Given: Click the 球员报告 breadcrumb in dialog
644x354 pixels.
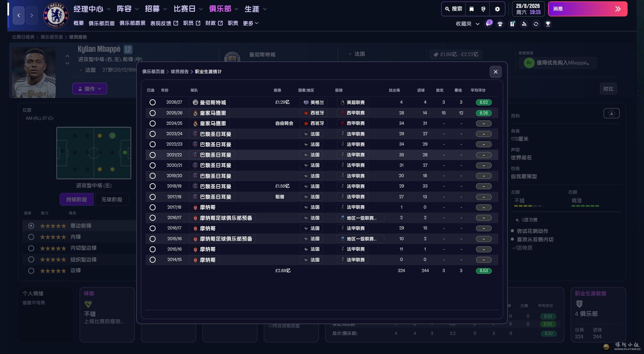Looking at the screenshot, I should click(x=179, y=71).
